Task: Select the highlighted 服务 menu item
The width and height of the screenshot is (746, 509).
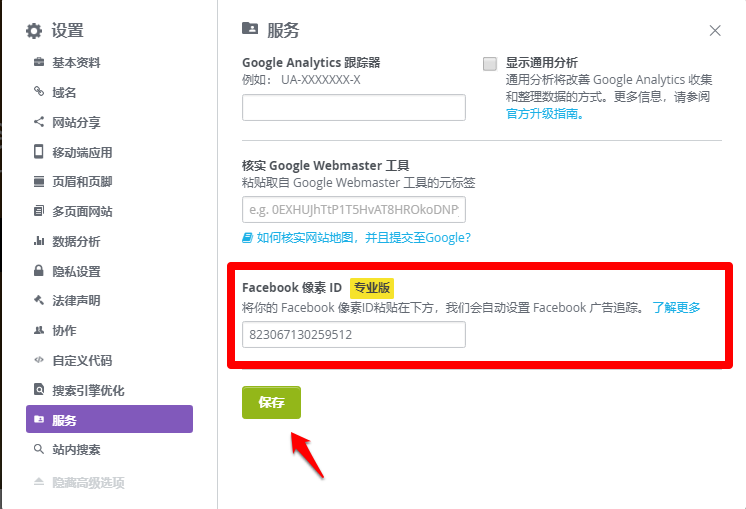Action: [109, 419]
